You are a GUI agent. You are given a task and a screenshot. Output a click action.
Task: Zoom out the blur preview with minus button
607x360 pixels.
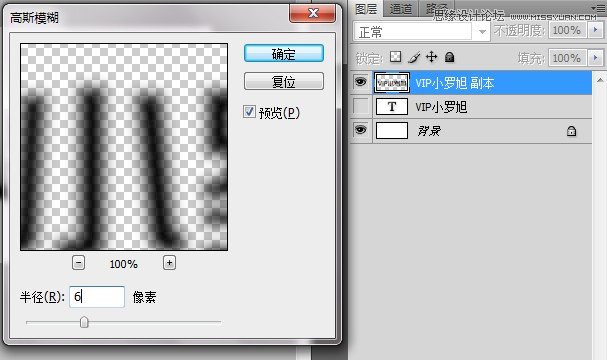78,263
